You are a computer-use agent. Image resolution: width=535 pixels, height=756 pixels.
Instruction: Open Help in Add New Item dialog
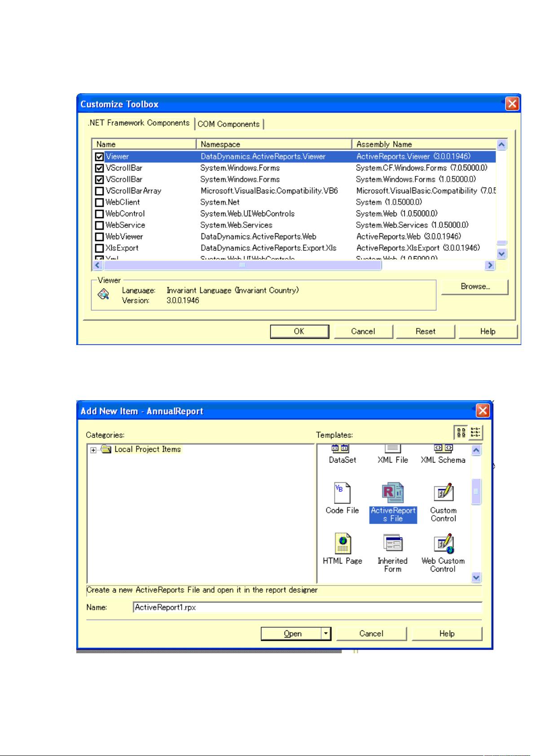point(447,634)
